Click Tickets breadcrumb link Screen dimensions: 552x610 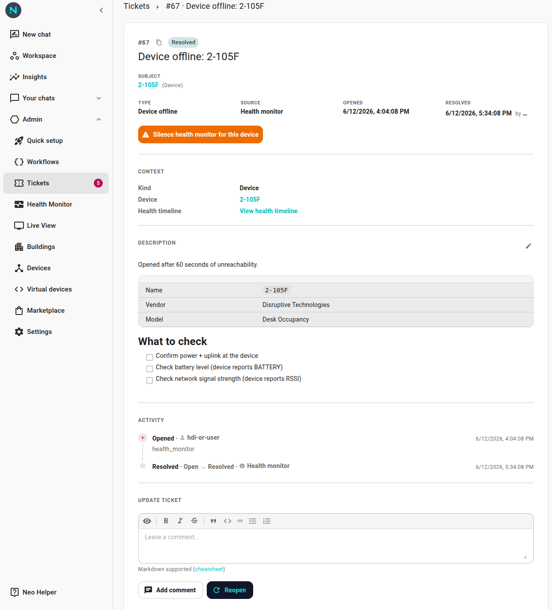137,6
